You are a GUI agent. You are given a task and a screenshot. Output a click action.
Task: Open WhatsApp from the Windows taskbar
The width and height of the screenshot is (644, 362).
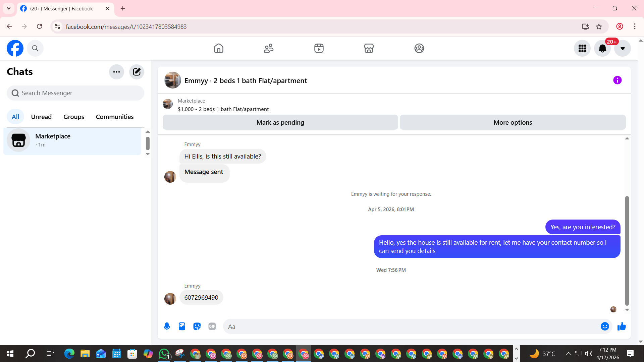click(x=164, y=354)
